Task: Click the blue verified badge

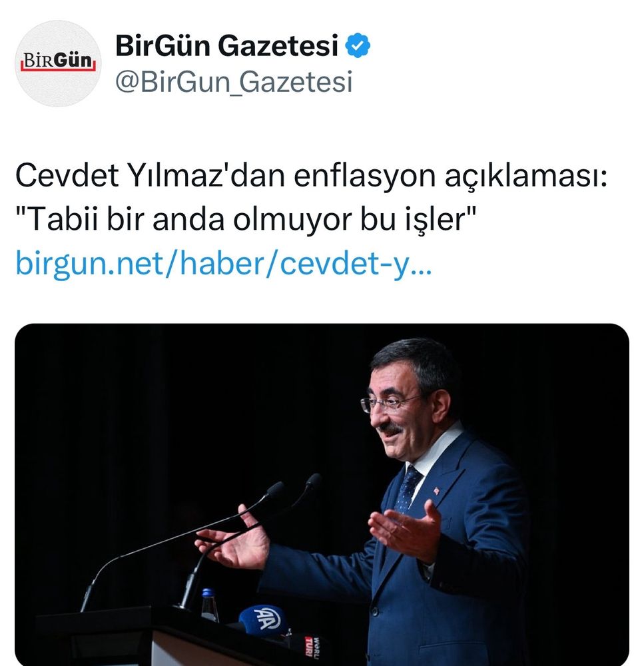Action: click(x=357, y=45)
